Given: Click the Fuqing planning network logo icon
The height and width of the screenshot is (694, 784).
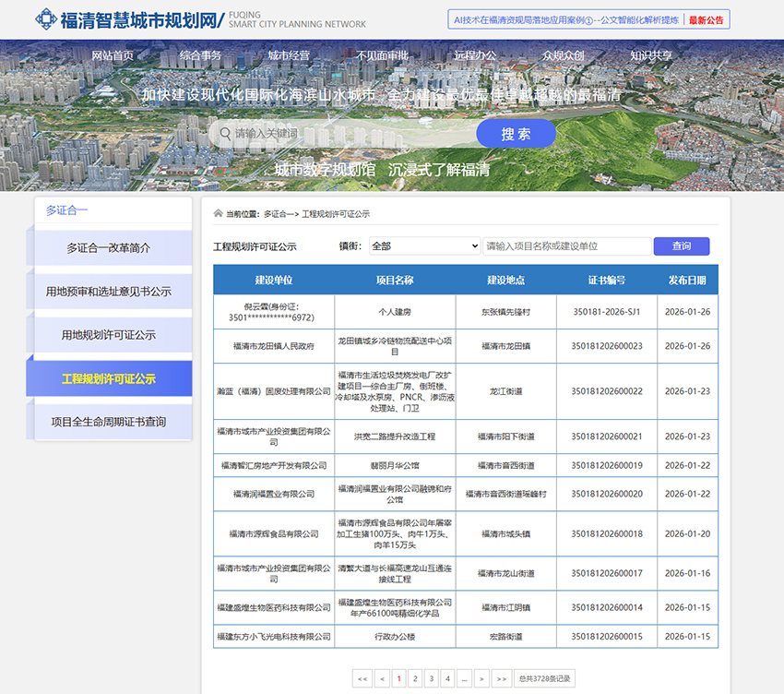Looking at the screenshot, I should (45, 19).
